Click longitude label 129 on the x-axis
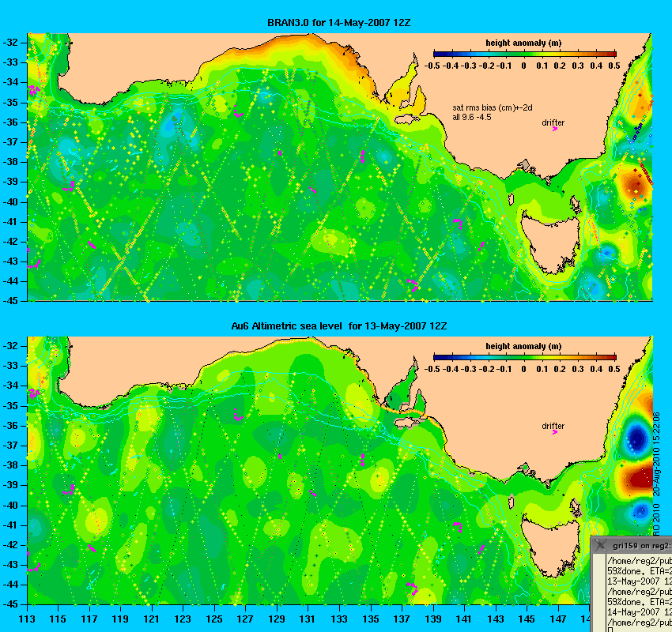672x632 pixels. (x=277, y=619)
